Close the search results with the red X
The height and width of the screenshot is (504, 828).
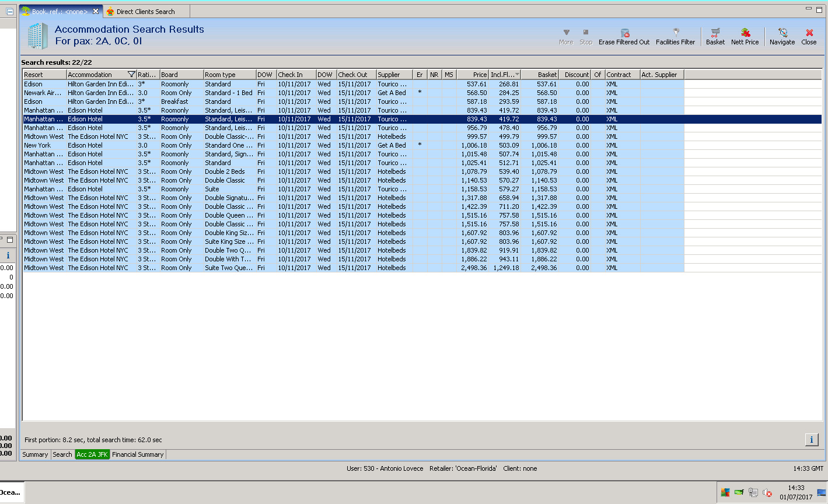[809, 37]
